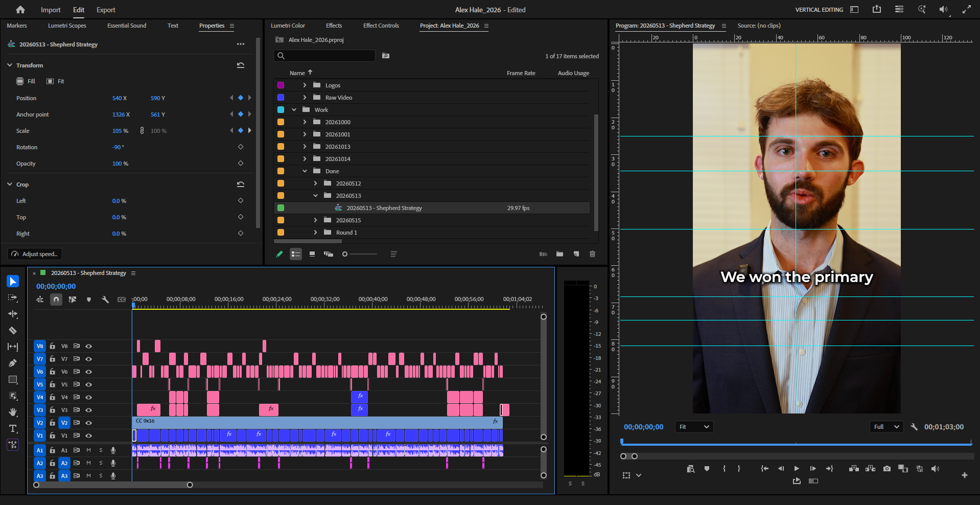Click the Button Editor plus icon
980x505 pixels.
coord(964,475)
